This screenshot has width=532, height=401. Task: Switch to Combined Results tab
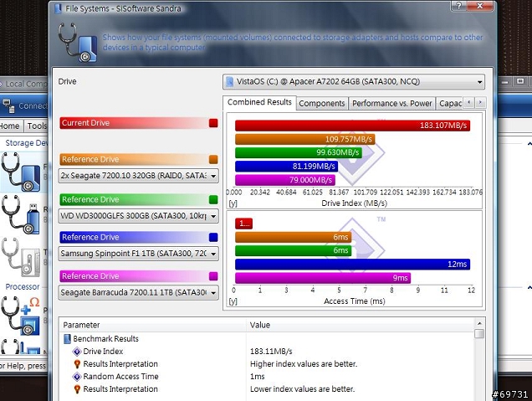click(259, 102)
